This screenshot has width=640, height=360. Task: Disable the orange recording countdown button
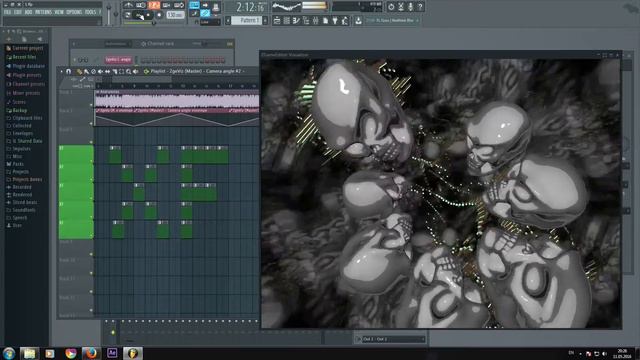(154, 5)
